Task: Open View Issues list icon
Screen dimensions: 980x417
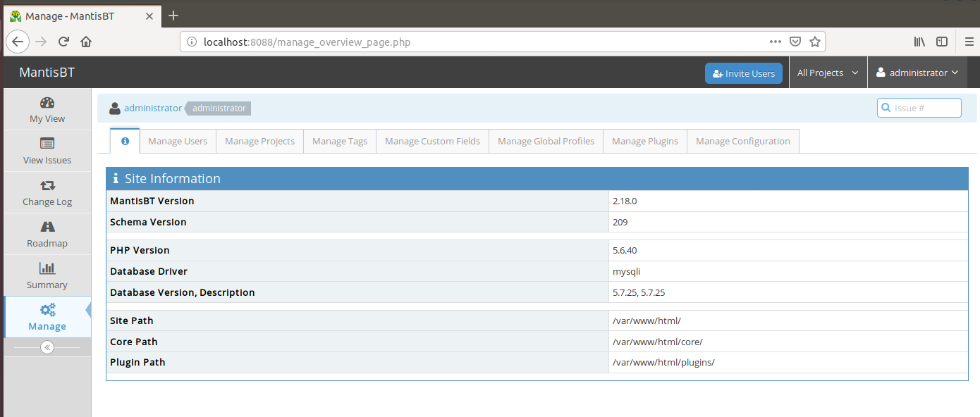Action: click(x=47, y=144)
